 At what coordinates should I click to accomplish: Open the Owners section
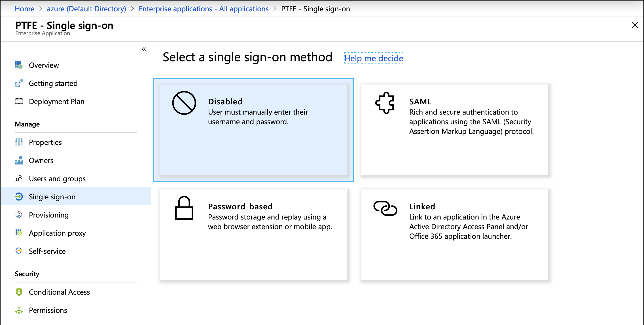(x=76, y=161)
